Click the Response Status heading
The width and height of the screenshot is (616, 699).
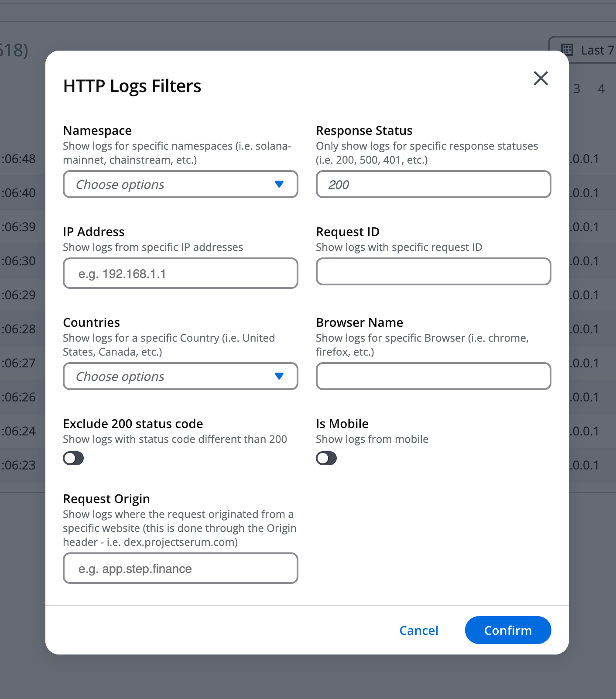click(364, 130)
